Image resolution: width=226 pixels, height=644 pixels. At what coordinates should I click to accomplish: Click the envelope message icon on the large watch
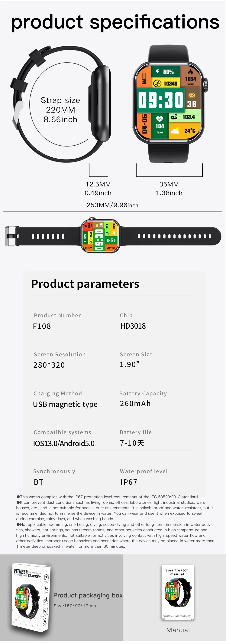pyautogui.click(x=192, y=95)
